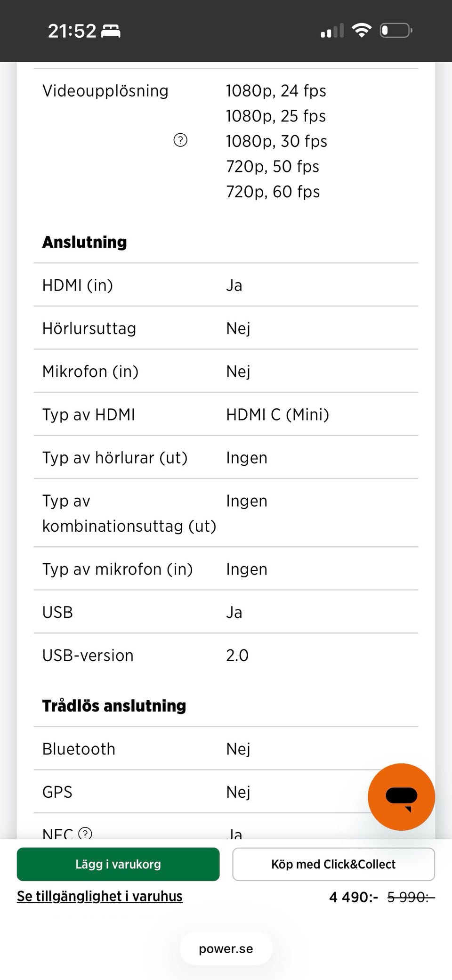Tap the 4 490:- sale price

pos(353,897)
